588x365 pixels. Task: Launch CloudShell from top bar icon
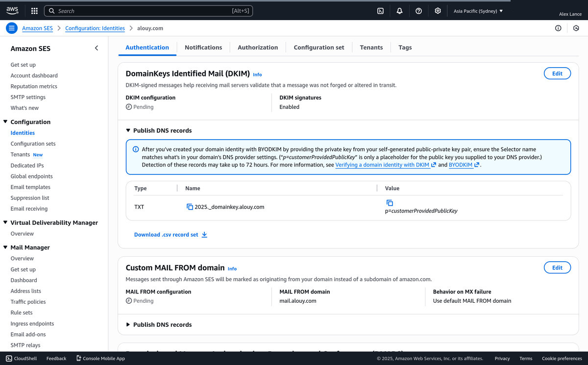(x=380, y=11)
